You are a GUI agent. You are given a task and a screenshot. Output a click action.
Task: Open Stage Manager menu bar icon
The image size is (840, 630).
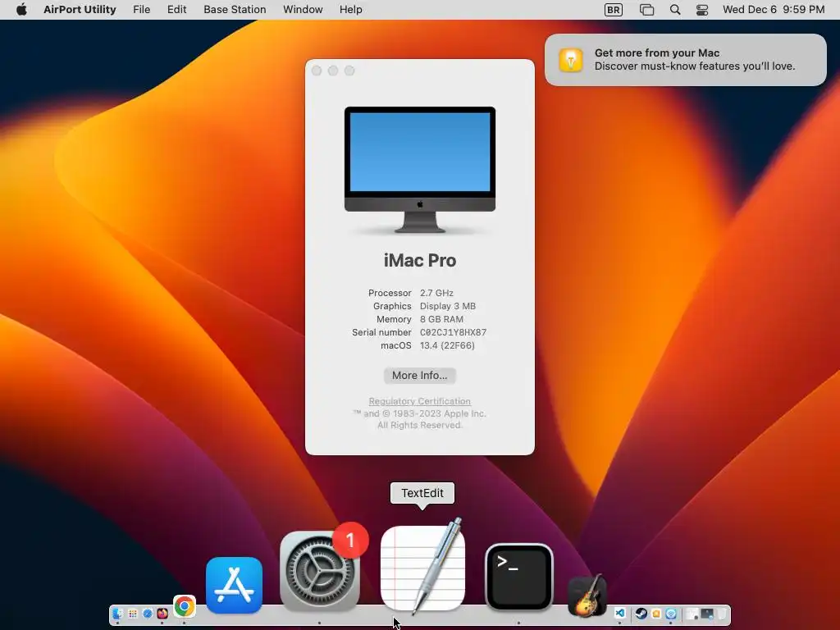pos(647,10)
